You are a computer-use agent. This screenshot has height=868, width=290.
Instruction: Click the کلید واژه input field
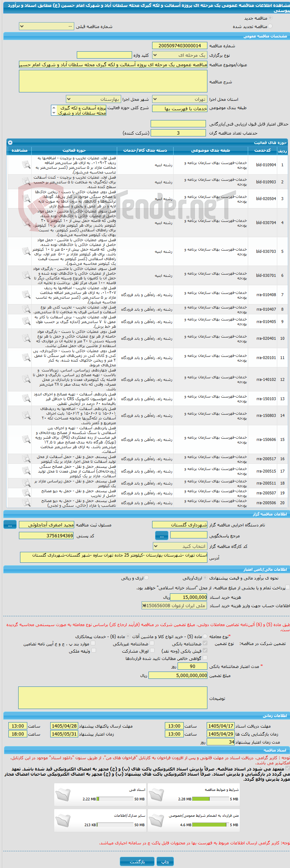(x=104, y=55)
